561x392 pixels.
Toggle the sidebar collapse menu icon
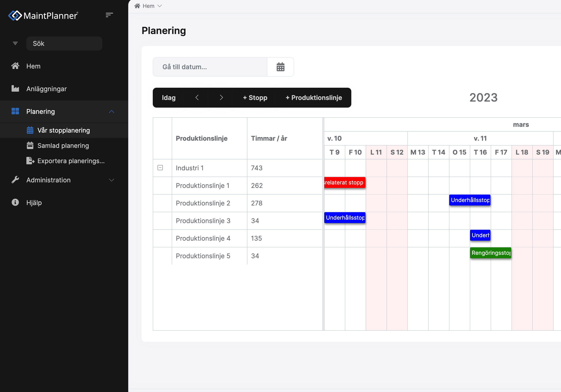tap(109, 15)
